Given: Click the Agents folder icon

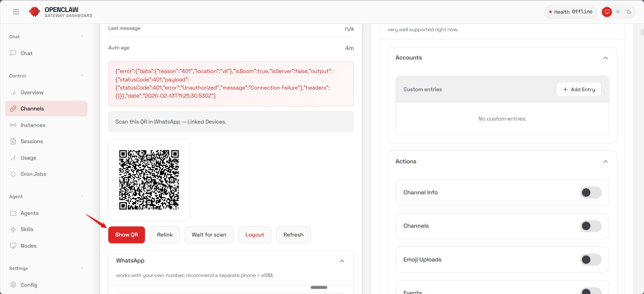Looking at the screenshot, I should (13, 213).
